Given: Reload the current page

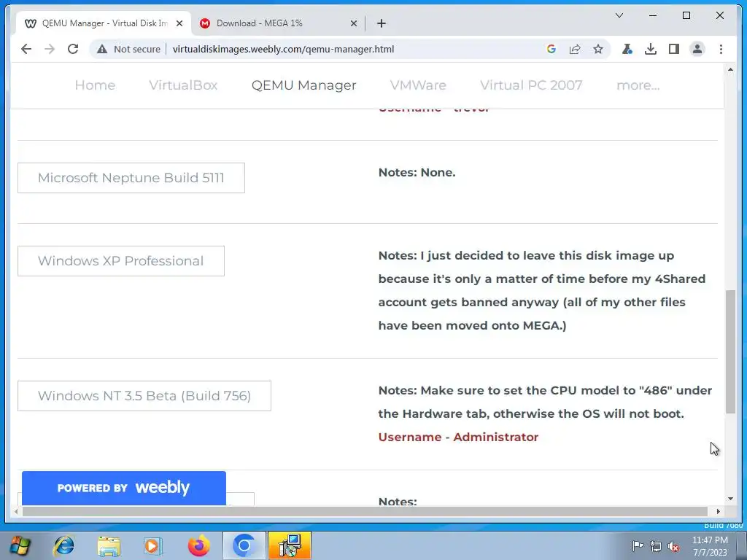Looking at the screenshot, I should pyautogui.click(x=73, y=49).
